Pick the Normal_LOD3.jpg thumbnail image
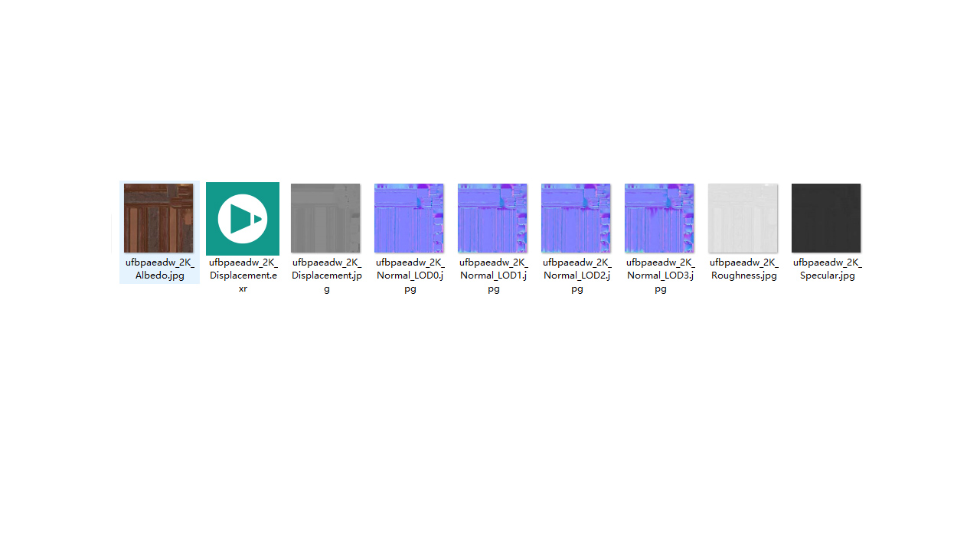The width and height of the screenshot is (980, 551). point(659,218)
